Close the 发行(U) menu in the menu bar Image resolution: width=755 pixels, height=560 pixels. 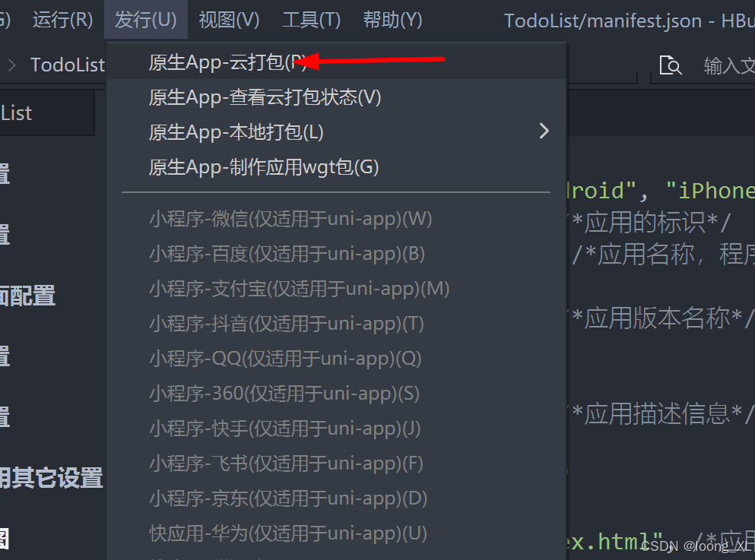[146, 21]
